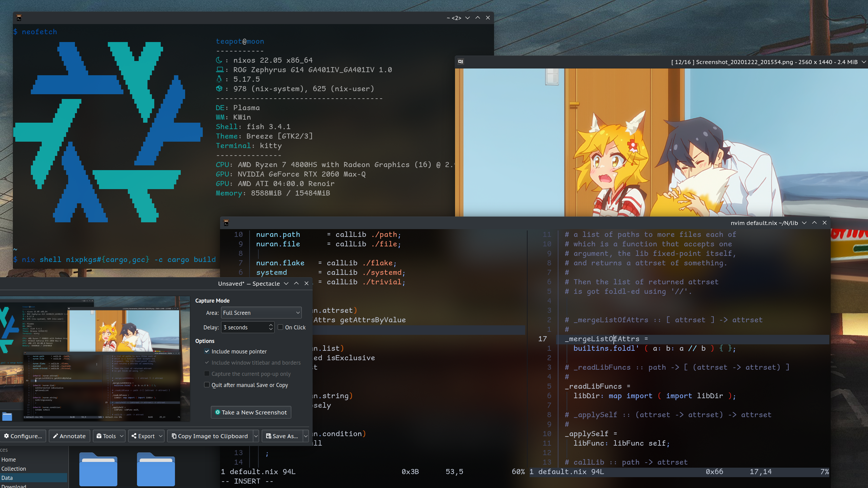The height and width of the screenshot is (488, 868).
Task: Click 'callLib ./systemd;' in the left nvim pane
Action: (366, 272)
